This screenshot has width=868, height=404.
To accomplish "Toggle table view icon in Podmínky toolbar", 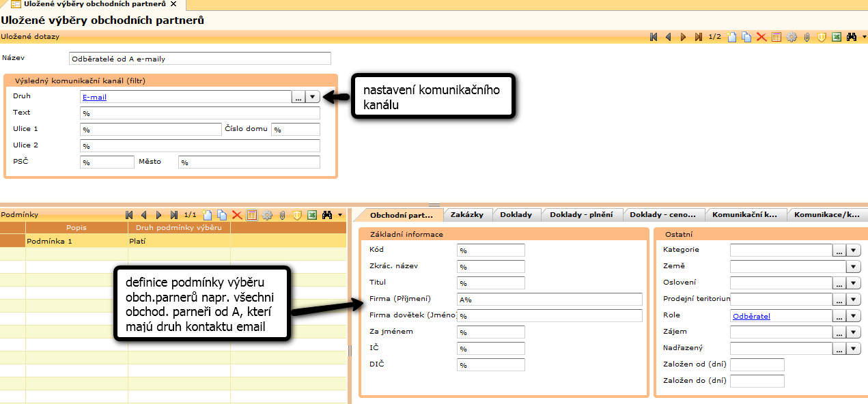I will (252, 215).
